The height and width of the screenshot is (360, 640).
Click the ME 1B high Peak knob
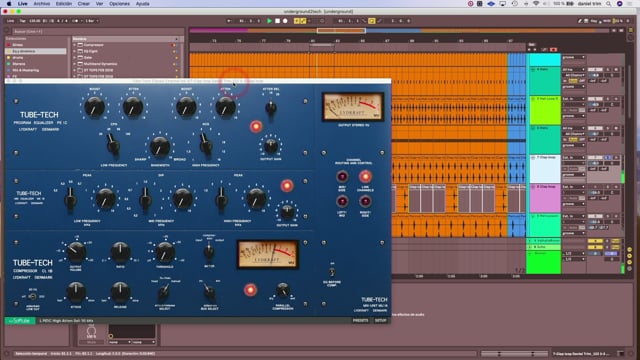[256, 199]
